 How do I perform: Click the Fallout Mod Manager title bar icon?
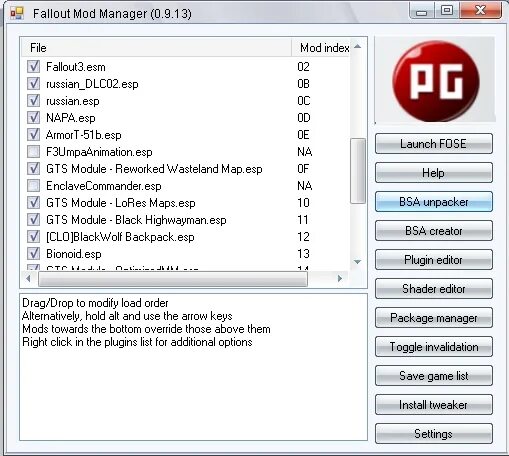tap(17, 13)
